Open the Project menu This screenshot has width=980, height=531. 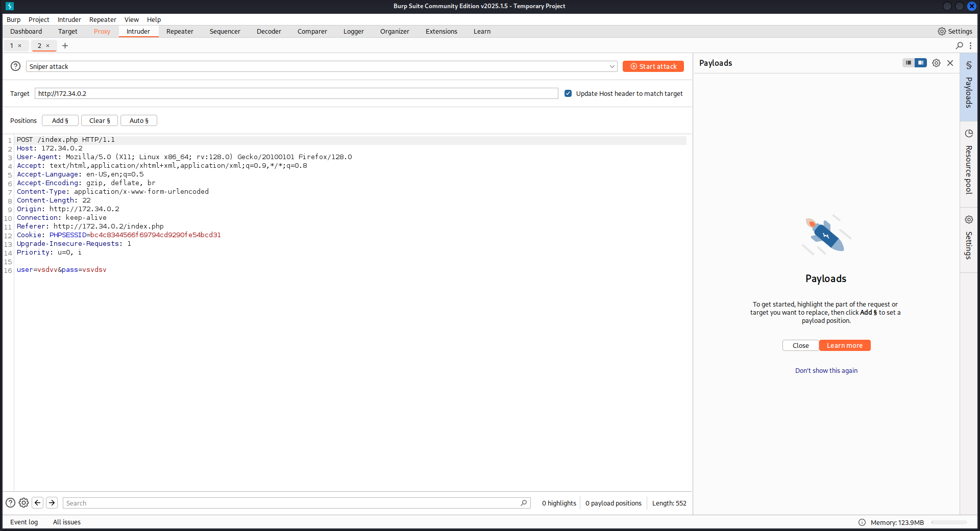(39, 20)
